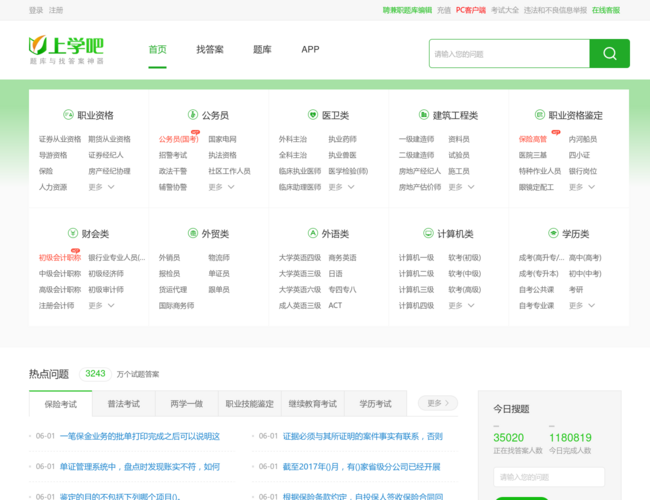Click the 外贸类 category icon

pos(192,233)
